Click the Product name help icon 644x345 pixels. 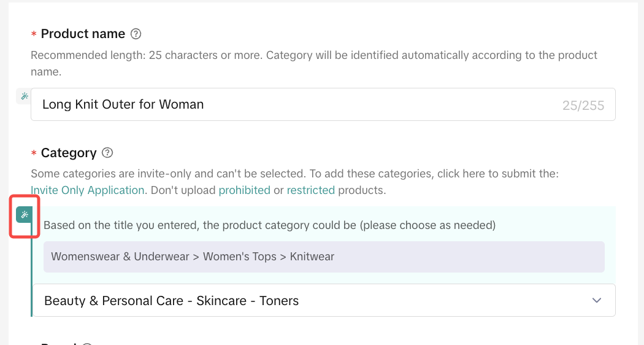tap(136, 34)
